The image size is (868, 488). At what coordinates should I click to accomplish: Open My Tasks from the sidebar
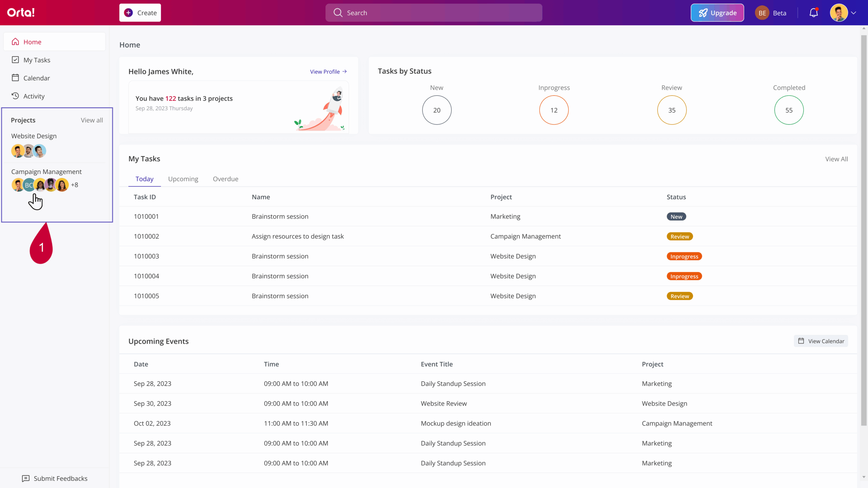click(x=37, y=60)
